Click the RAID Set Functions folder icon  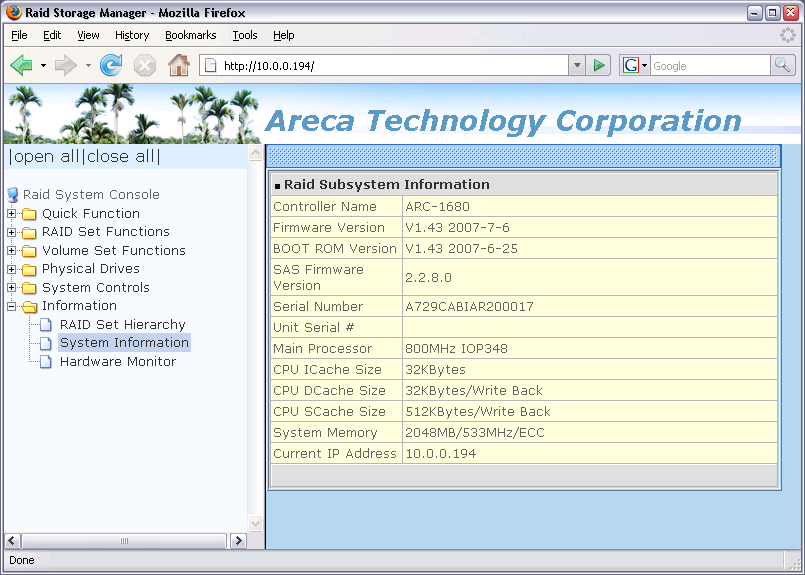[x=29, y=232]
